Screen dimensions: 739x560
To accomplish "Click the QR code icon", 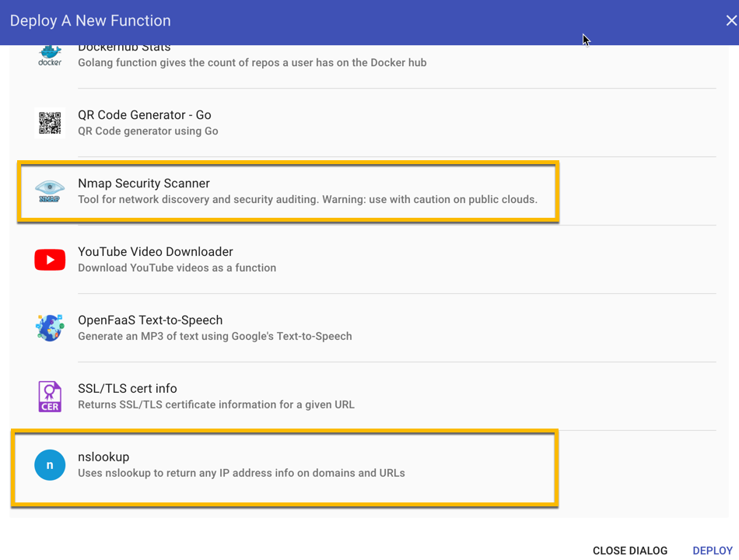I will pyautogui.click(x=50, y=123).
